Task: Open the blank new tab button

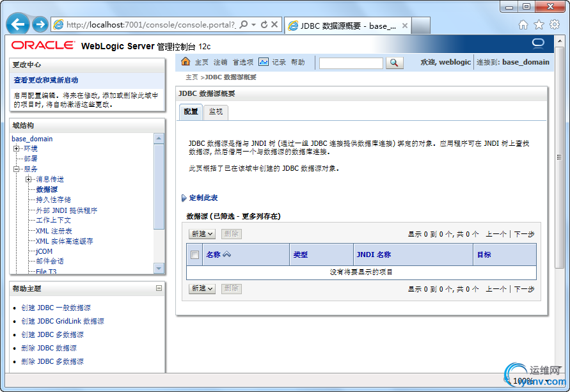Action: pos(421,26)
